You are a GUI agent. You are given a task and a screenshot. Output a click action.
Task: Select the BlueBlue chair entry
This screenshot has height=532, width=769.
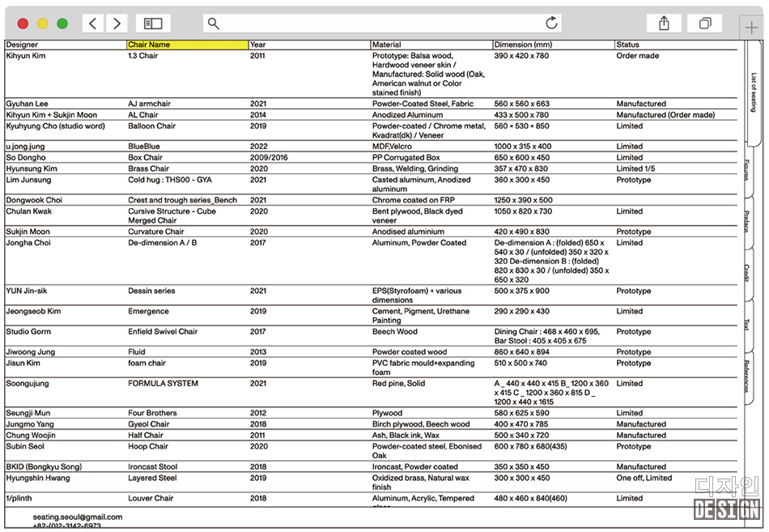144,147
